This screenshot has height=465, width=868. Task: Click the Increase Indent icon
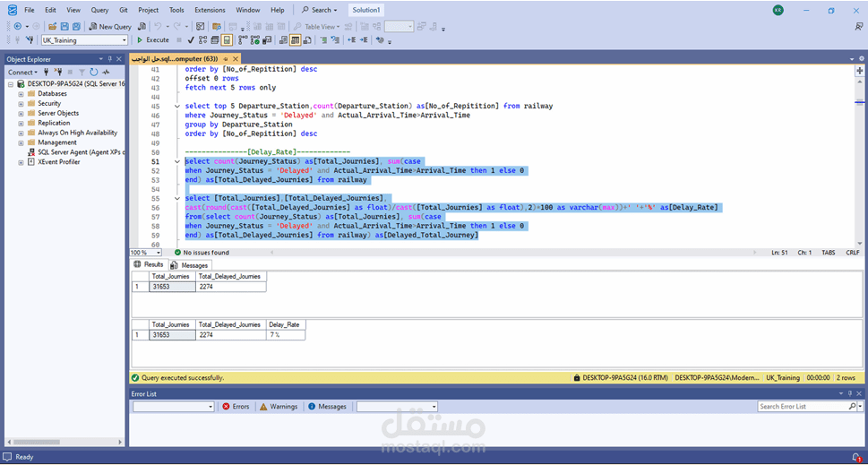[x=364, y=39]
